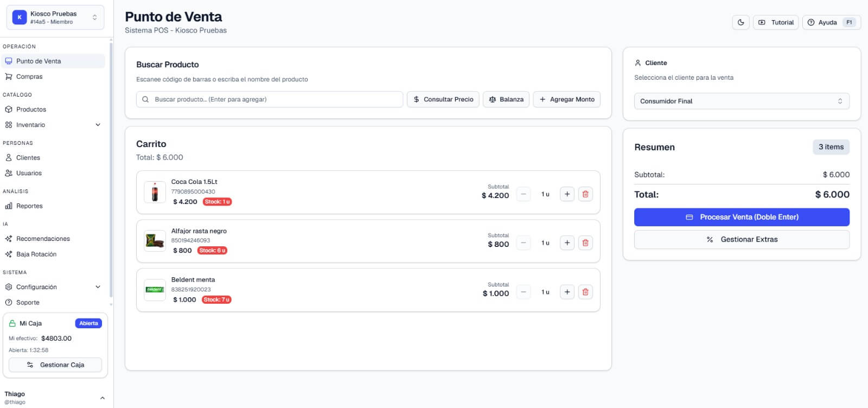This screenshot has width=868, height=408.
Task: Click the Alfajor rasta negro thumbnail
Action: pos(155,241)
